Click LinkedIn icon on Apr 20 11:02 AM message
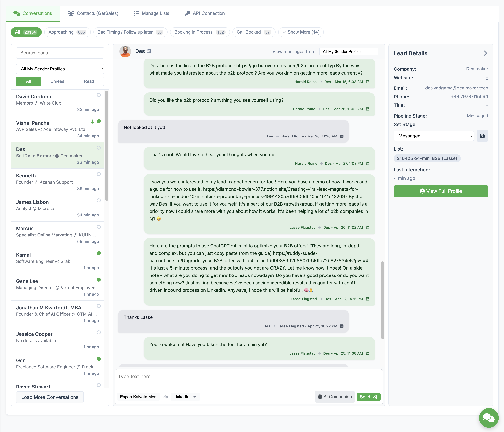Viewport: 504px width, 432px height. 367,228
